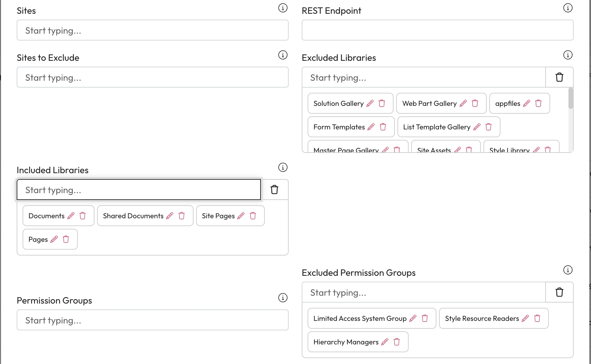This screenshot has width=591, height=364.
Task: Remove Hierarchy Managers permission group
Action: click(397, 342)
